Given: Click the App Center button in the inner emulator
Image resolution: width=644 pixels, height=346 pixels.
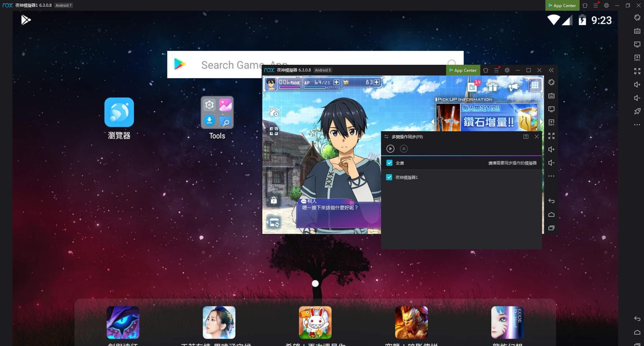Looking at the screenshot, I should pyautogui.click(x=463, y=70).
